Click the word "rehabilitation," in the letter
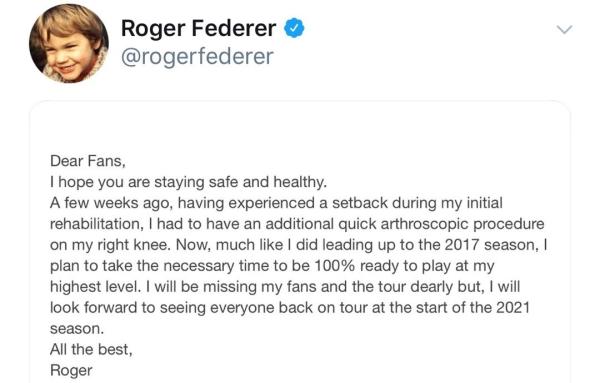This screenshot has width=600, height=383. [x=97, y=224]
